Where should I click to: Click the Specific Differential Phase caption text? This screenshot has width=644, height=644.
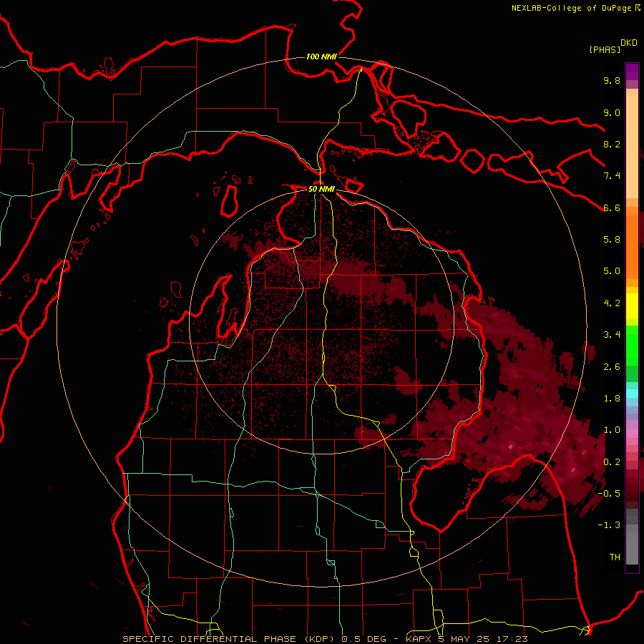(x=324, y=639)
